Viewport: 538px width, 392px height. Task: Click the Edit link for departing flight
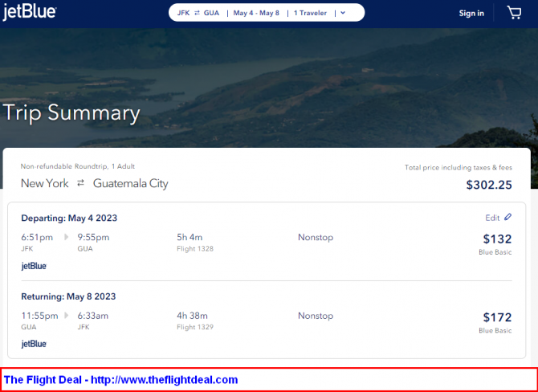point(492,218)
